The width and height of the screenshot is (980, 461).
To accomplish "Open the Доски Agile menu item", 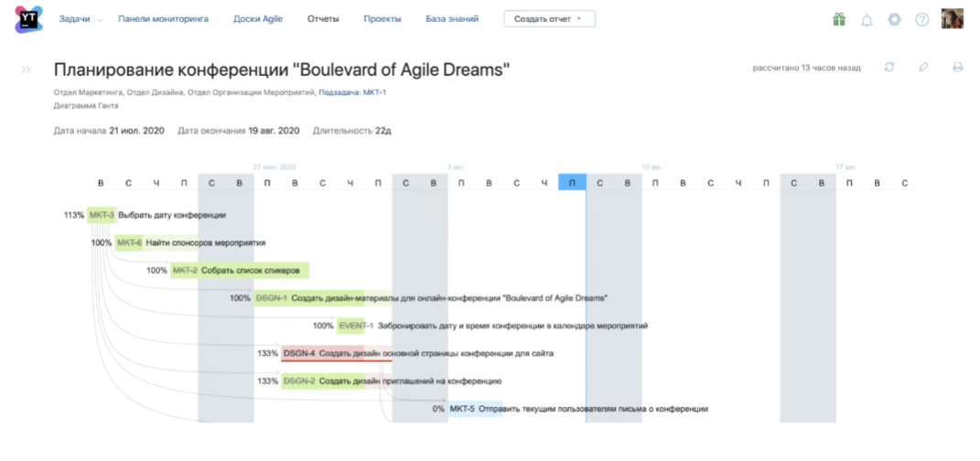I will click(x=258, y=18).
